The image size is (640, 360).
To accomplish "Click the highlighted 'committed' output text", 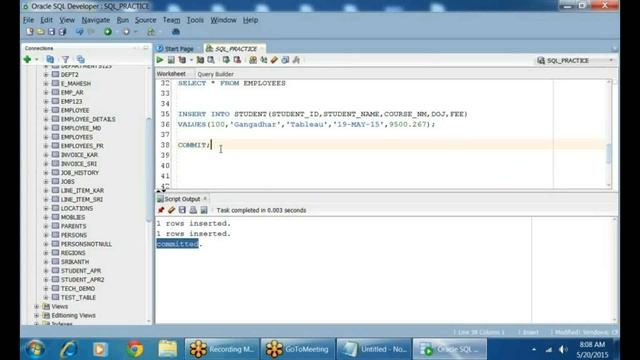I will point(178,244).
